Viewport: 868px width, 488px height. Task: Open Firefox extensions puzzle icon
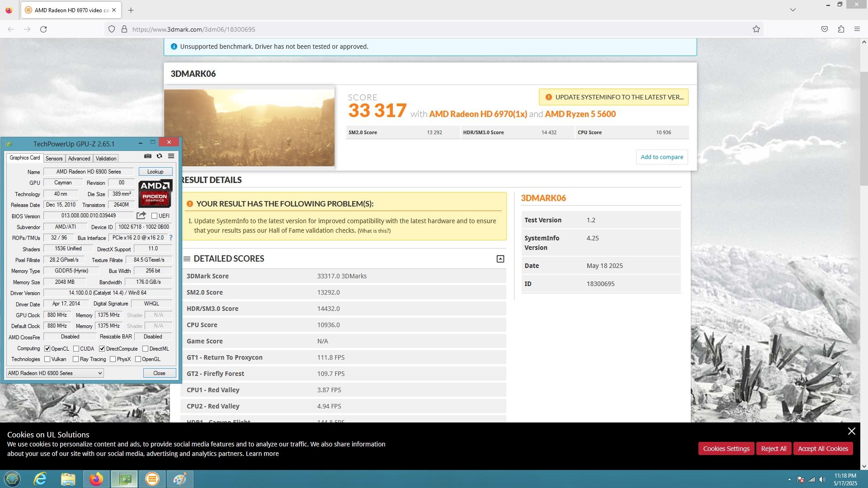click(840, 29)
